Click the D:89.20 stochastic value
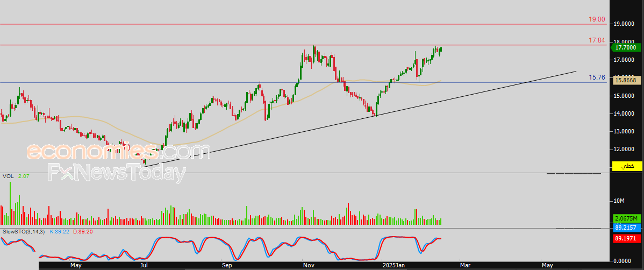This screenshot has height=270, width=644. (83, 232)
